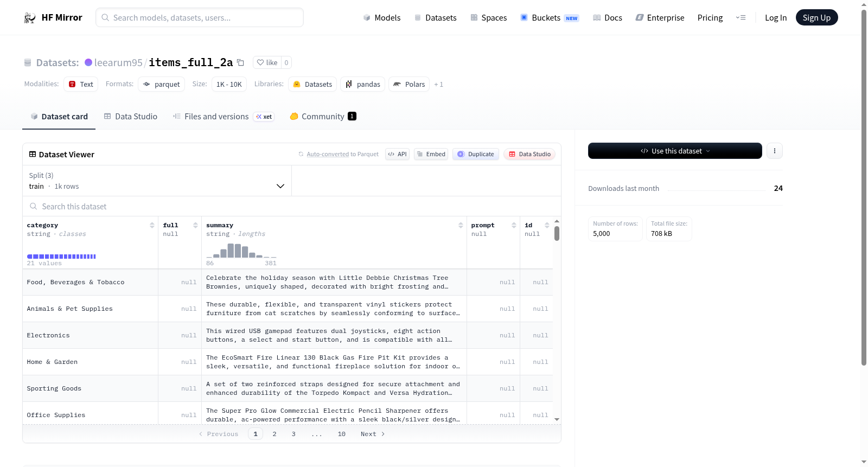Screen dimensions: 868x467
Task: Copy dataset name with the copy icon
Action: tap(240, 62)
